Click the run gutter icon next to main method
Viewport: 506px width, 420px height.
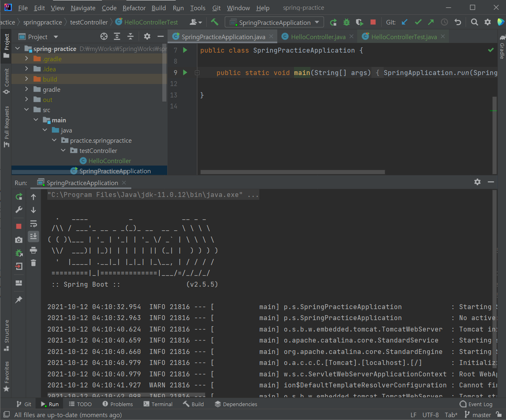185,73
